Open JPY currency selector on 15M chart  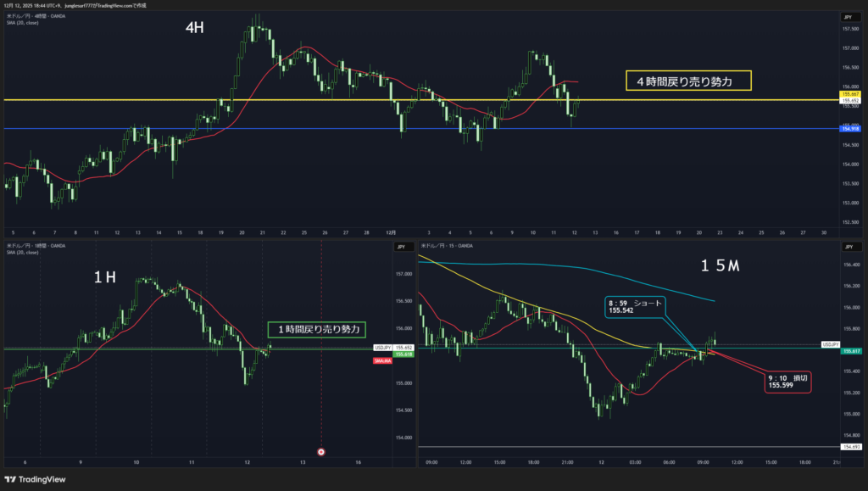click(x=847, y=247)
